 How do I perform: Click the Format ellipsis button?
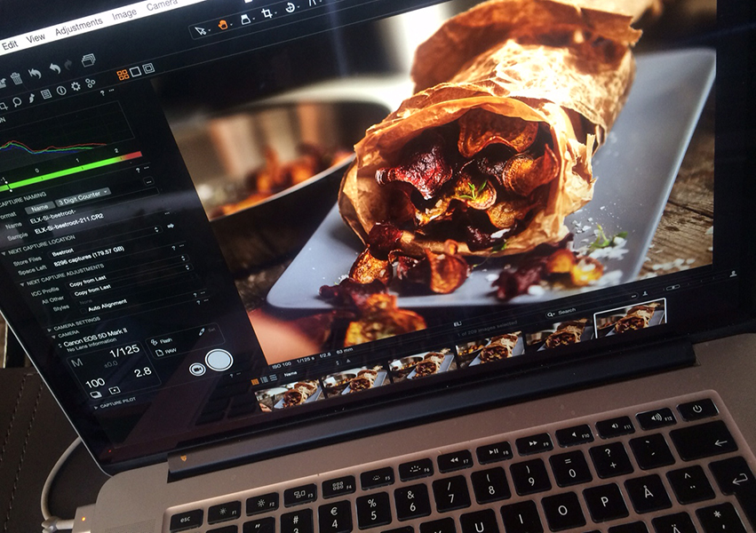coord(149,182)
